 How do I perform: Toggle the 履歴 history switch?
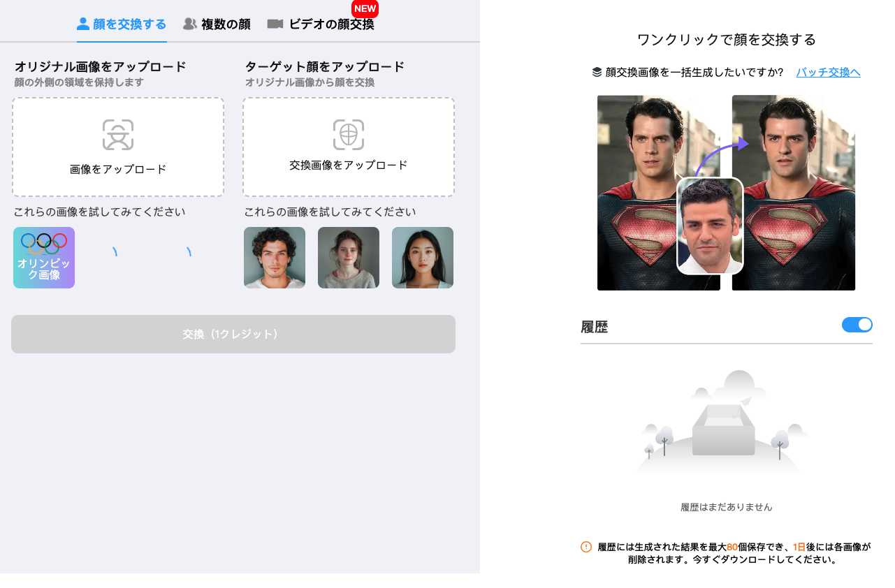click(857, 325)
